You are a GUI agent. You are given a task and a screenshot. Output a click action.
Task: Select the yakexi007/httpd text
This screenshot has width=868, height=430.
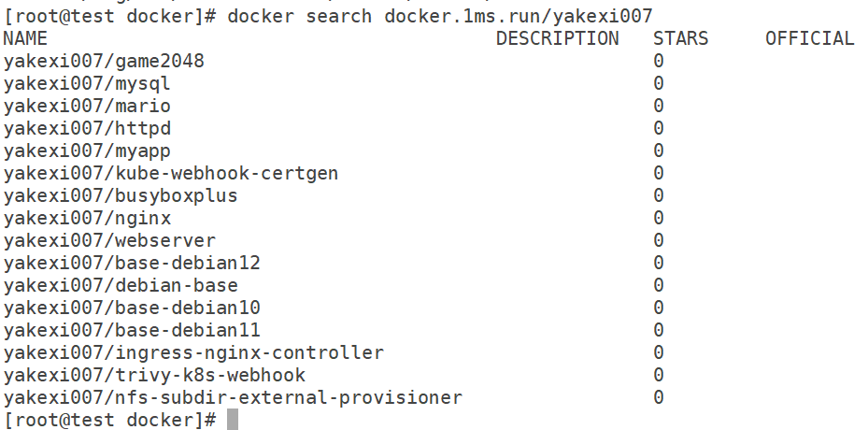coord(87,129)
